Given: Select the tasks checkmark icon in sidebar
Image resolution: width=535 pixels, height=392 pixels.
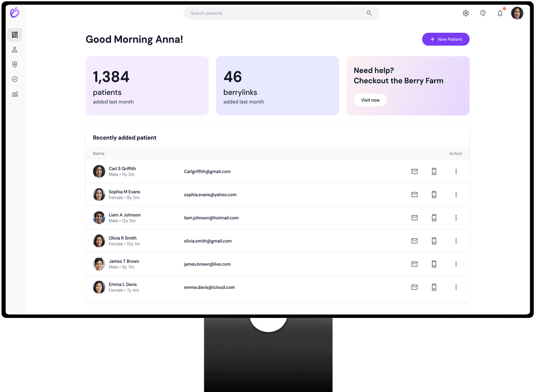Looking at the screenshot, I should (15, 79).
